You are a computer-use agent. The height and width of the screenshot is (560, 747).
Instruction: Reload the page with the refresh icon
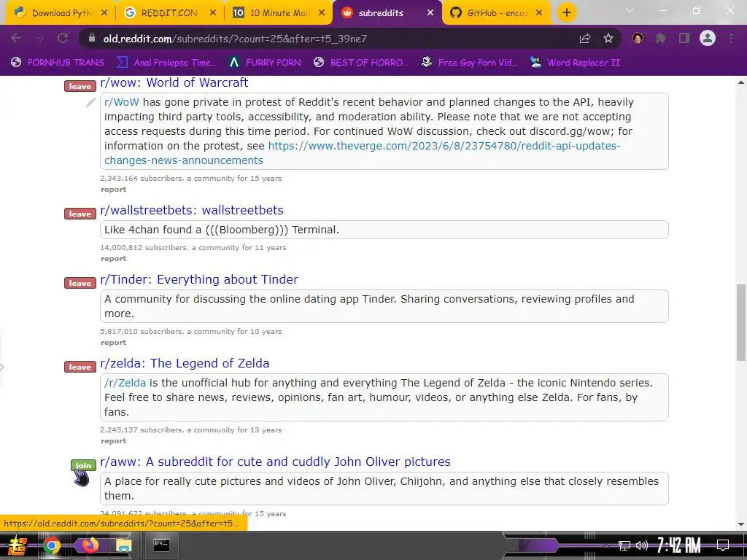(63, 38)
